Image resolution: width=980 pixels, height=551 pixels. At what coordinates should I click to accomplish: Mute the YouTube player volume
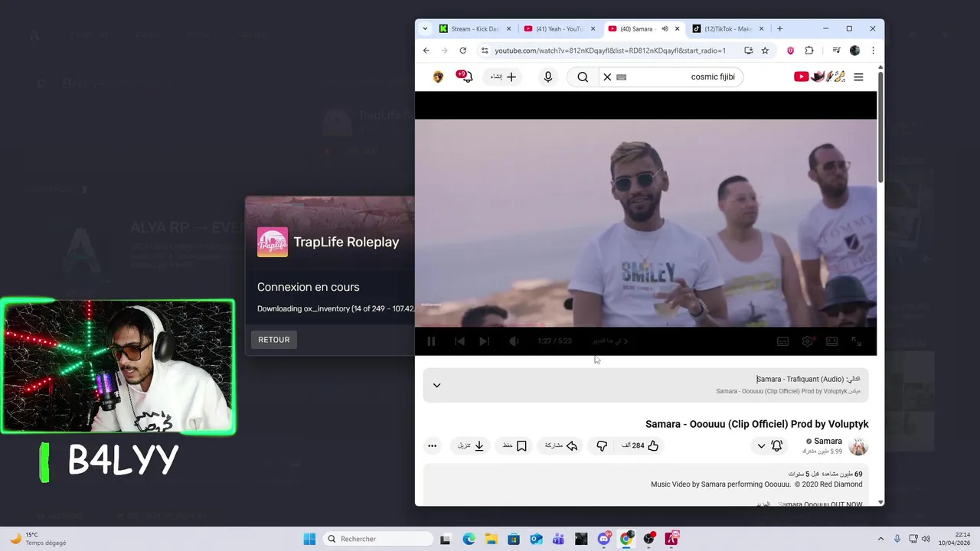pos(514,341)
